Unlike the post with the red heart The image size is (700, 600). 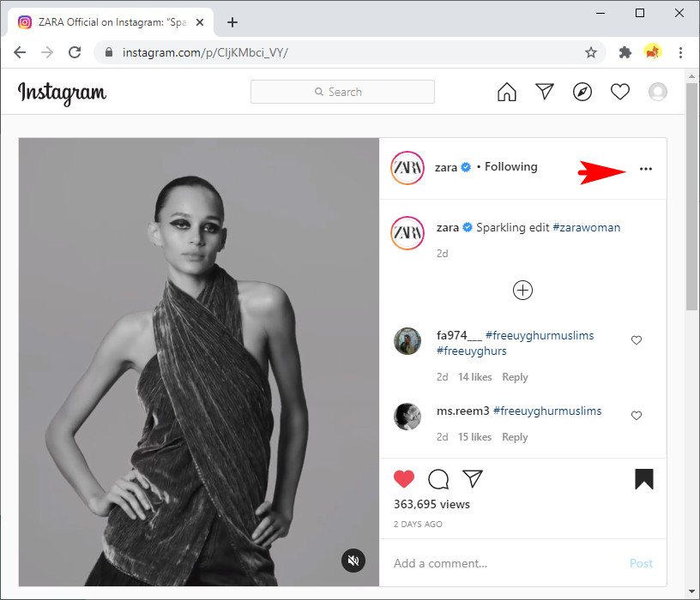[404, 478]
